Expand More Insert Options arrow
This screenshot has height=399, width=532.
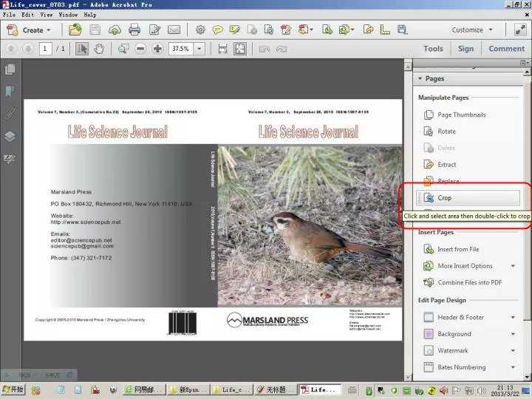[513, 266]
